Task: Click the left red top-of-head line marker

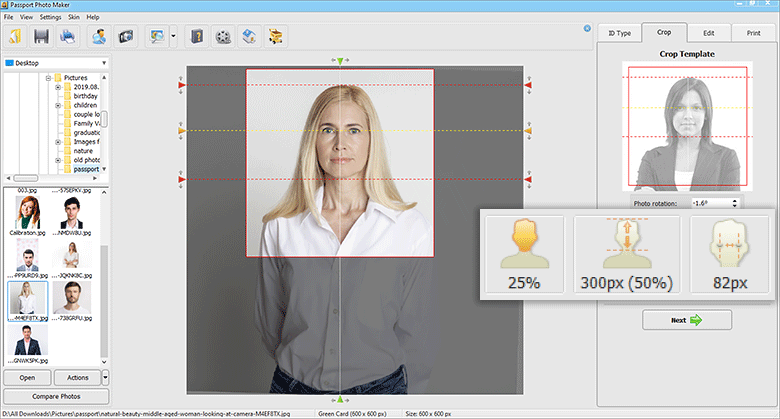Action: tap(182, 85)
